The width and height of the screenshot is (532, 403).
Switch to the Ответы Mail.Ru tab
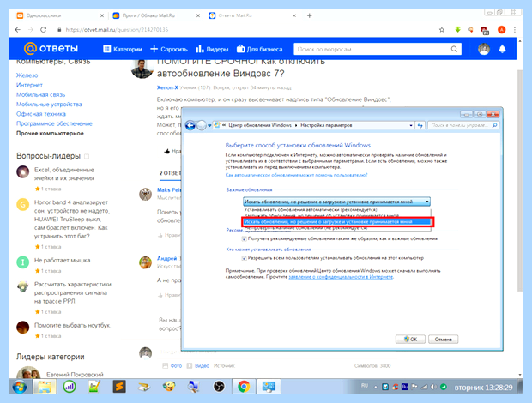[253, 15]
